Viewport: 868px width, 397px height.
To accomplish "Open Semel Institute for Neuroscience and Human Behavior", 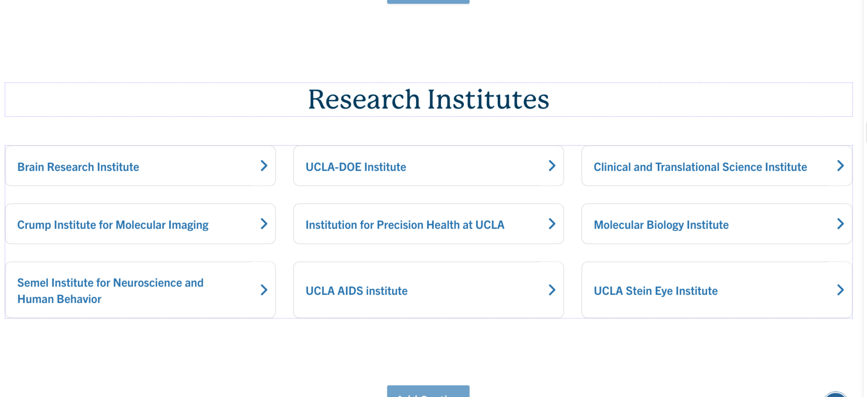I will point(110,291).
